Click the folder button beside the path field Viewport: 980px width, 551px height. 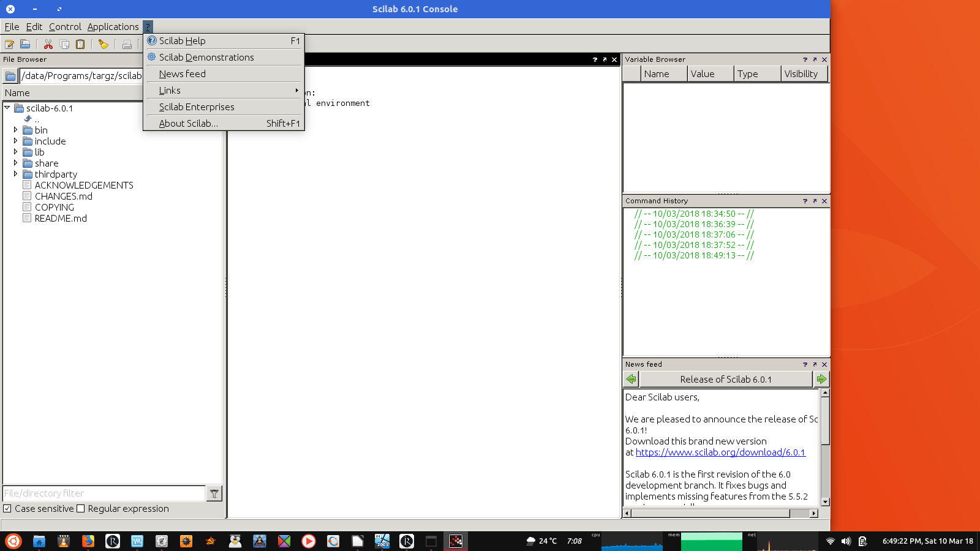click(x=10, y=76)
